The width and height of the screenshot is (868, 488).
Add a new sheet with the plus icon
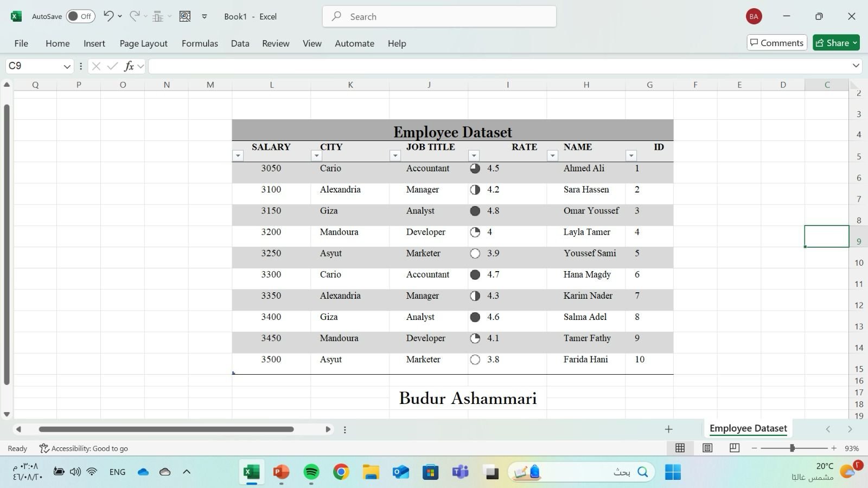point(668,429)
